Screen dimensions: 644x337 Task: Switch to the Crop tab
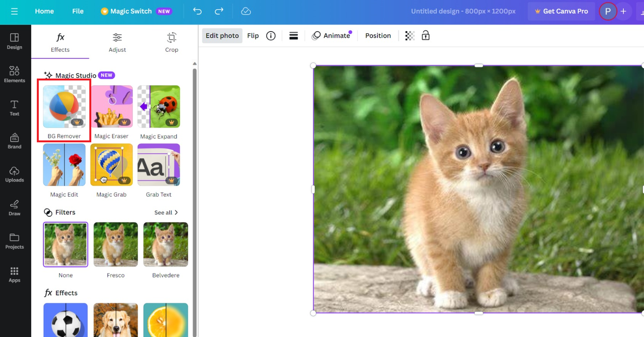coord(172,42)
